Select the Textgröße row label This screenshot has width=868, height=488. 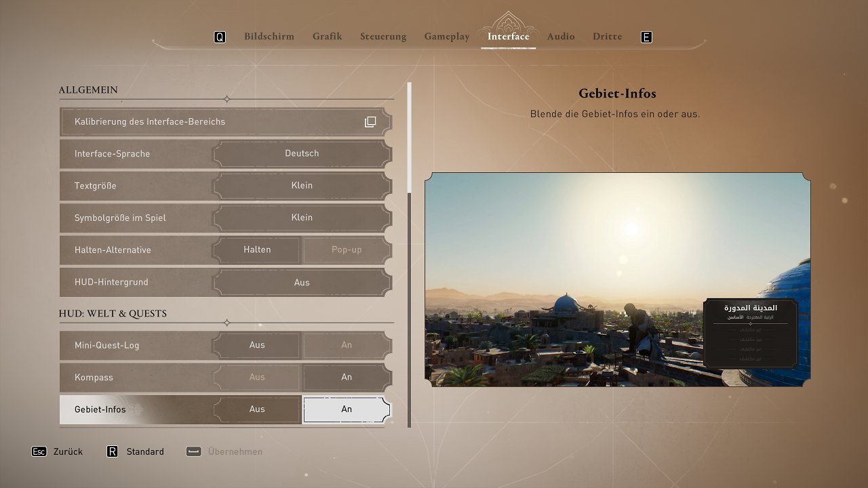[96, 186]
